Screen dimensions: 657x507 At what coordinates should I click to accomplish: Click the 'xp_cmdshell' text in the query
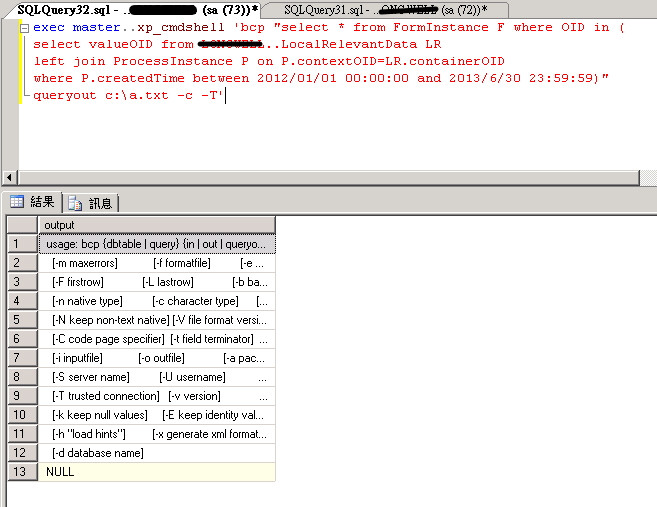pyautogui.click(x=181, y=28)
